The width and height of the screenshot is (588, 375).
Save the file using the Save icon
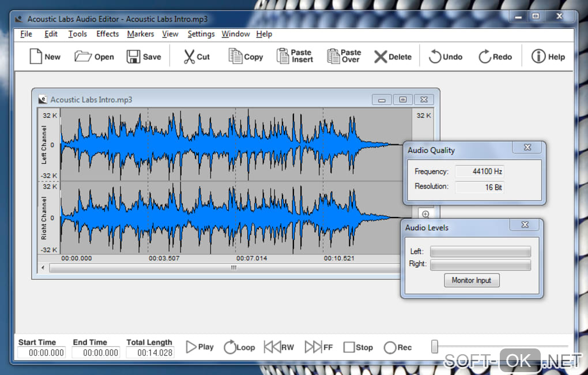(x=134, y=57)
